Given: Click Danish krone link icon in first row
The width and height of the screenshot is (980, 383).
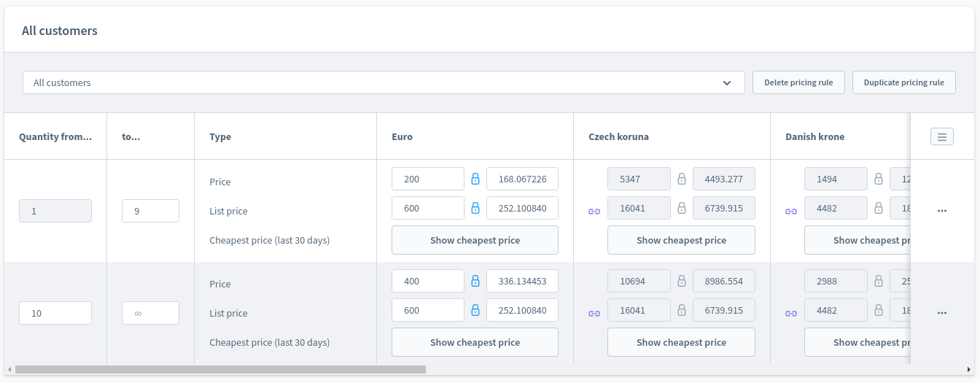Looking at the screenshot, I should [x=791, y=211].
